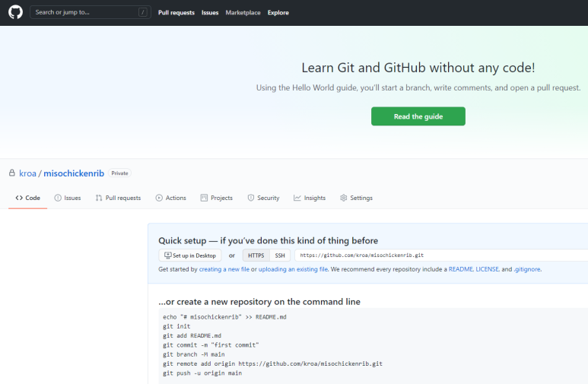Click the git remote add origin line
This screenshot has width=588, height=384.
point(272,363)
